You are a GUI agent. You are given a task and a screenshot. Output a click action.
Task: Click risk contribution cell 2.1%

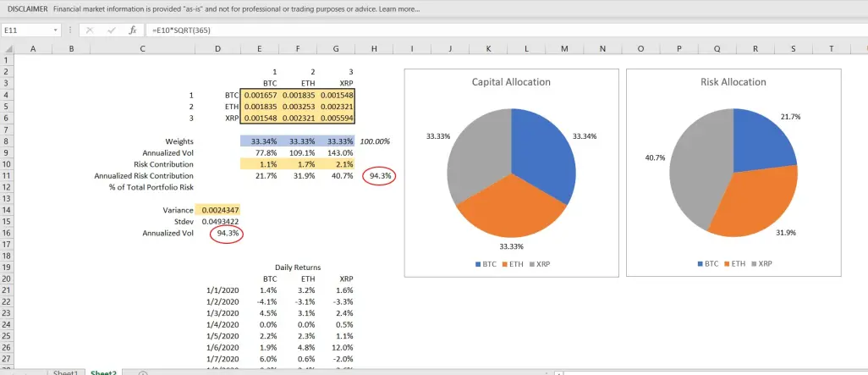click(336, 164)
